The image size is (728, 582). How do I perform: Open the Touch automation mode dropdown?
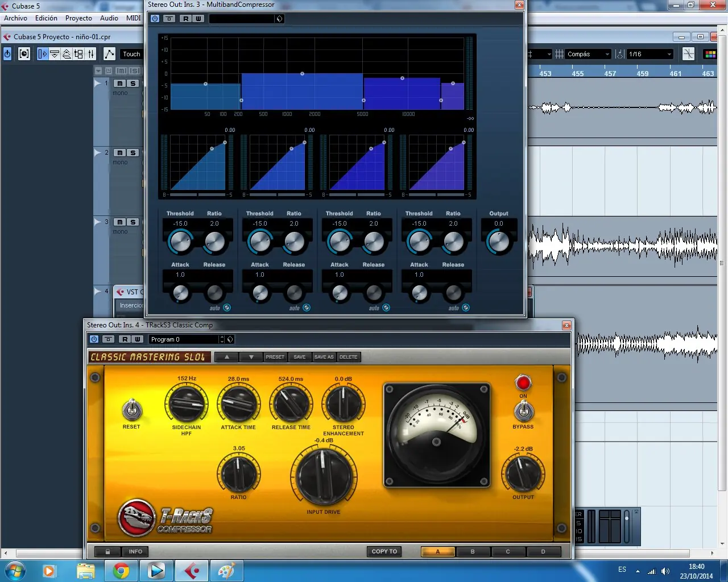[132, 54]
